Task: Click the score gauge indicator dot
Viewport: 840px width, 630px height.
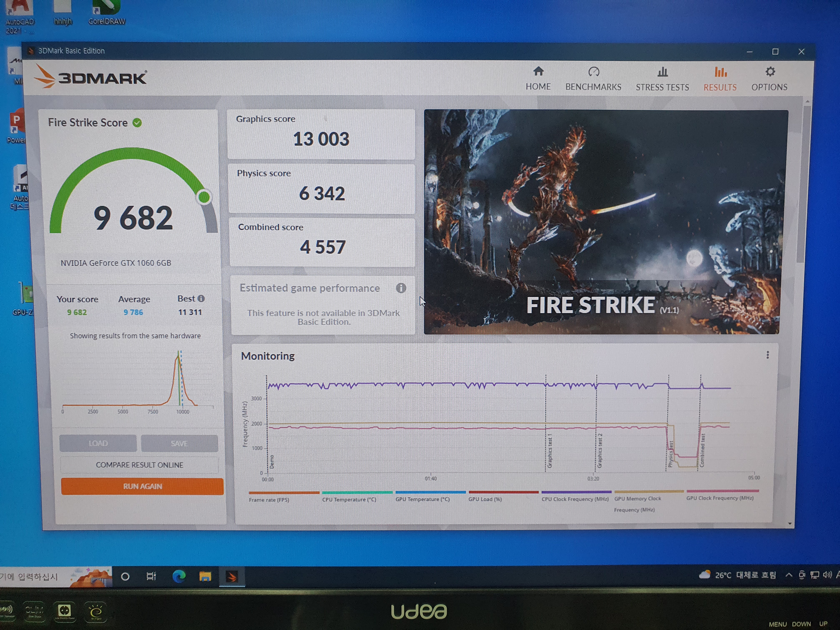Action: (x=204, y=197)
